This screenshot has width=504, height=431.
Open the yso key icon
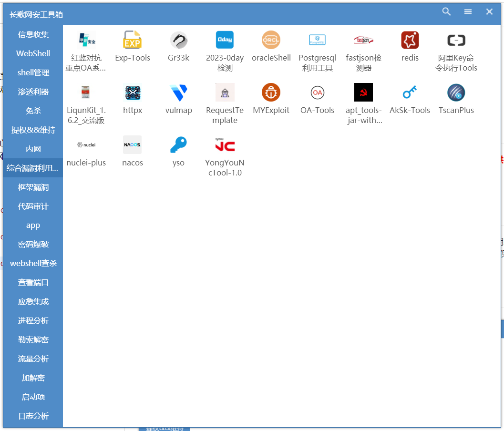pos(179,145)
